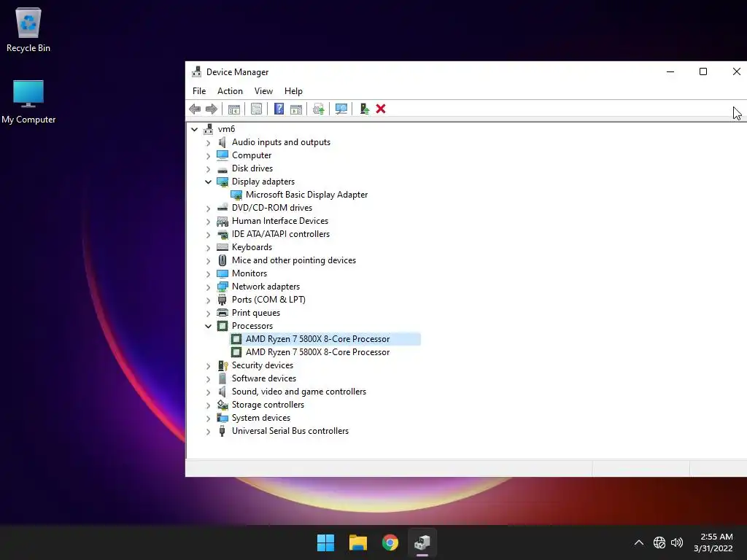Click the Ports (COM & LPT) icon
Image resolution: width=747 pixels, height=560 pixels.
[222, 300]
